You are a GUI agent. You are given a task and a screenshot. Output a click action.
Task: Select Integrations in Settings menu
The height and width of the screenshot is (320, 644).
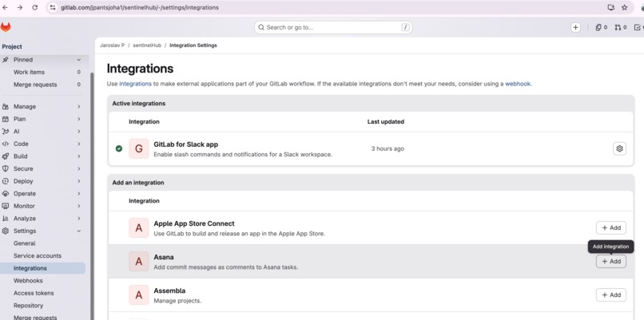pyautogui.click(x=42, y=268)
